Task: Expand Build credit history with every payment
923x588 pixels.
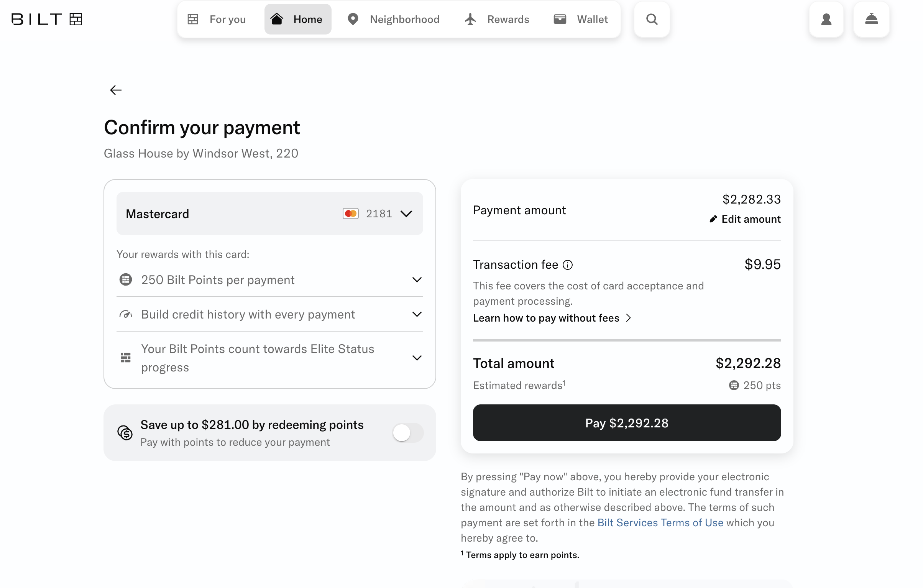Action: coord(417,314)
